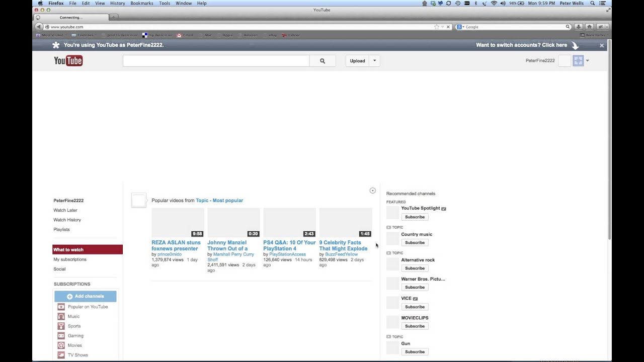The image size is (644, 362).
Task: Subscribe to the MOVIECLIPS channel
Action: (415, 326)
